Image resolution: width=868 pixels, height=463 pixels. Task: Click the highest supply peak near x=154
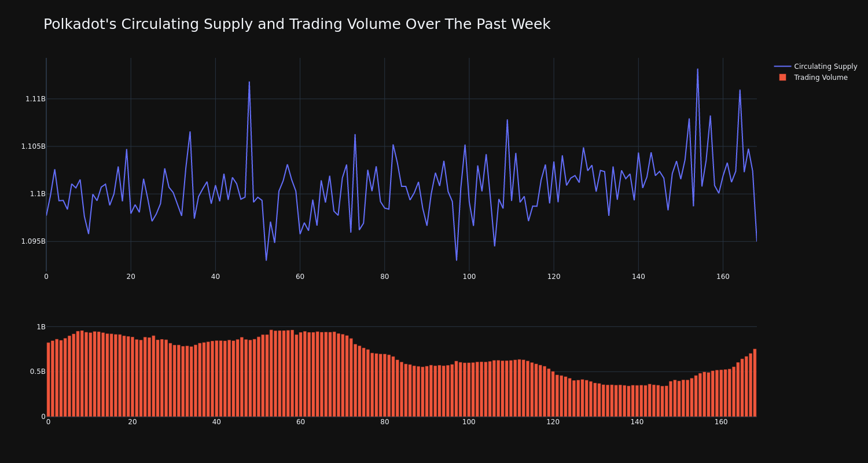tap(697, 69)
